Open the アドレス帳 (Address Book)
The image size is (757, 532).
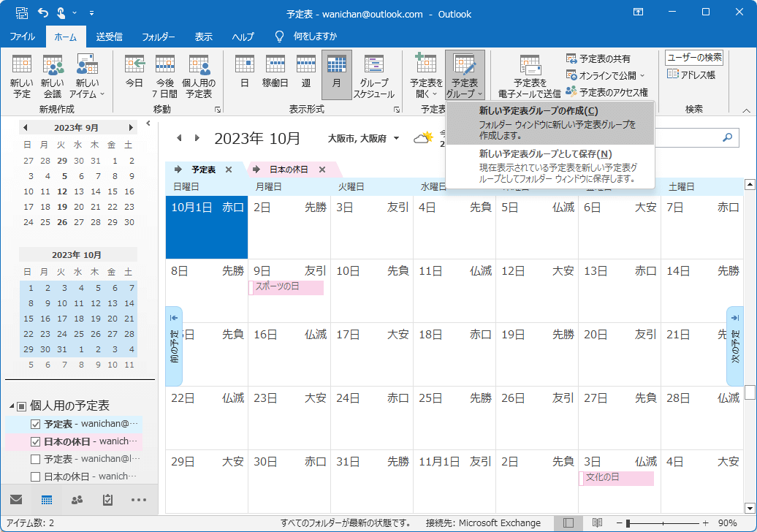tap(691, 72)
